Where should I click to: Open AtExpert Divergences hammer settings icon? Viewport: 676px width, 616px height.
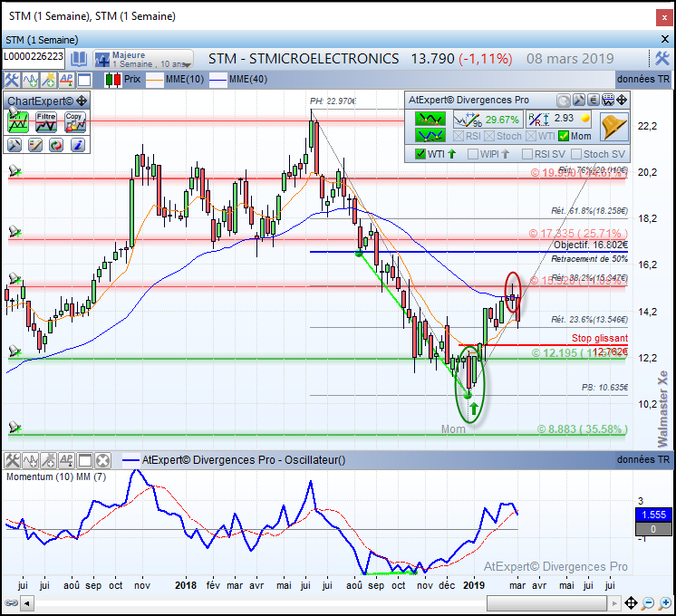(x=579, y=100)
